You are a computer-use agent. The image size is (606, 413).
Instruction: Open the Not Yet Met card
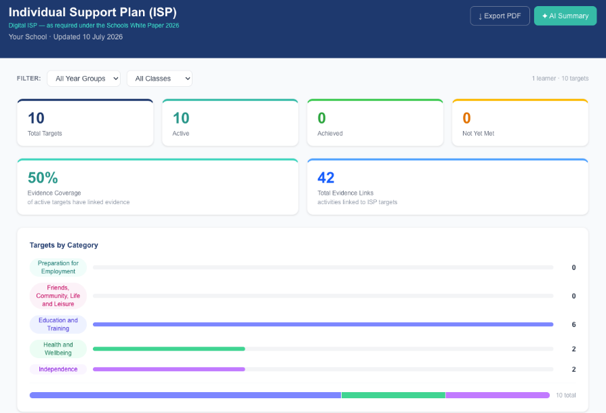(520, 122)
